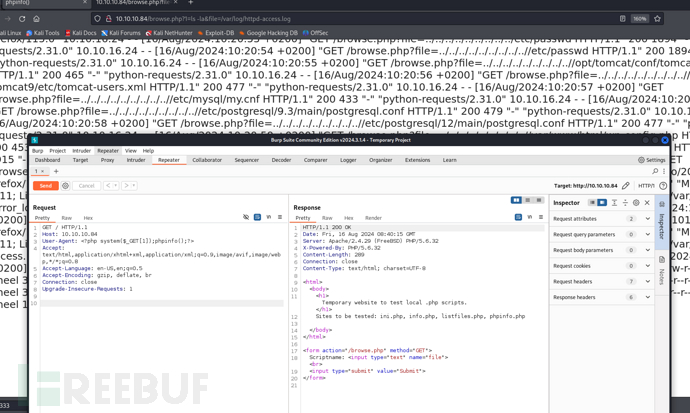The width and height of the screenshot is (690, 413).
Task: Close Repeater tab 1 with its x
Action: click(x=43, y=171)
